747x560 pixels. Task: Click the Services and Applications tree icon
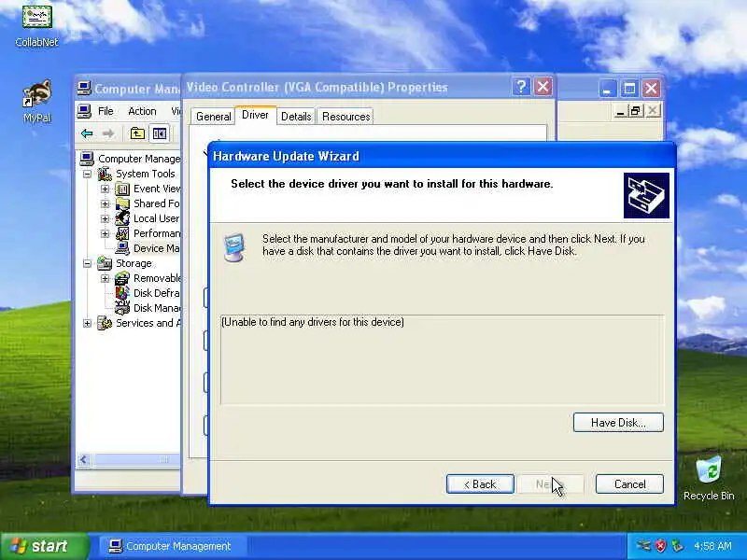pos(105,323)
